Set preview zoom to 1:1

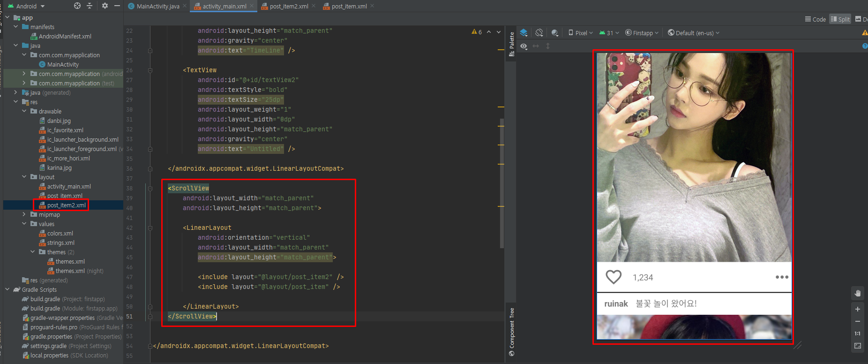858,334
